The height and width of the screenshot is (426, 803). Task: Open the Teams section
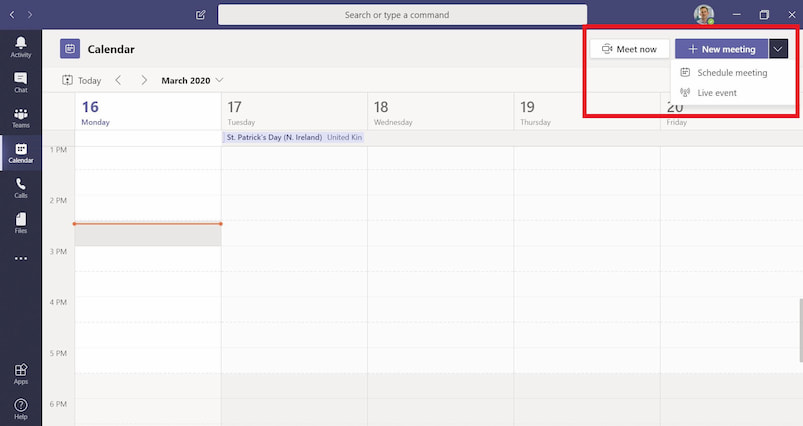(x=20, y=118)
